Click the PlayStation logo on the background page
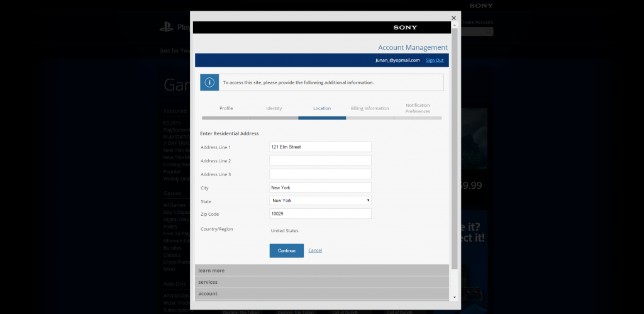644x314 pixels. coord(166,27)
